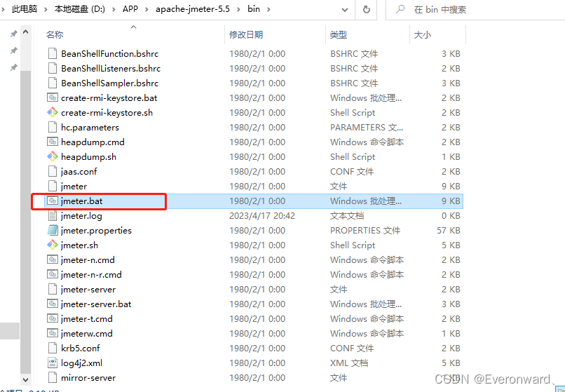
Task: Click the hc.parameters file icon
Action: click(x=53, y=128)
